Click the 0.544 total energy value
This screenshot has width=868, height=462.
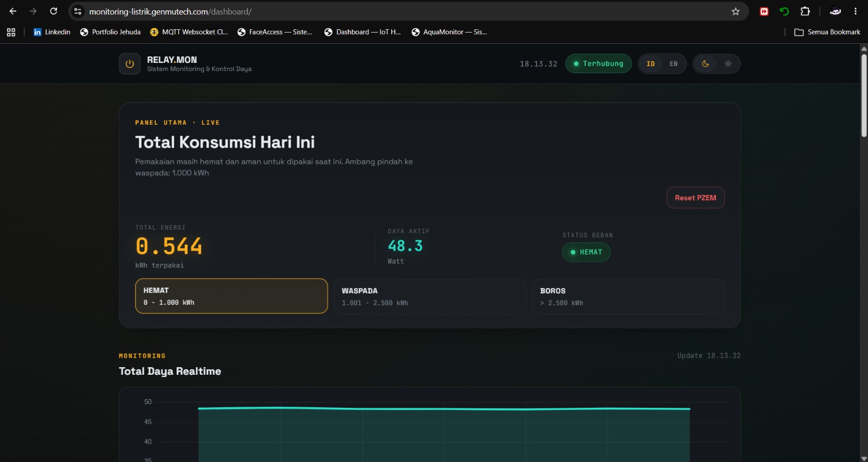point(169,246)
